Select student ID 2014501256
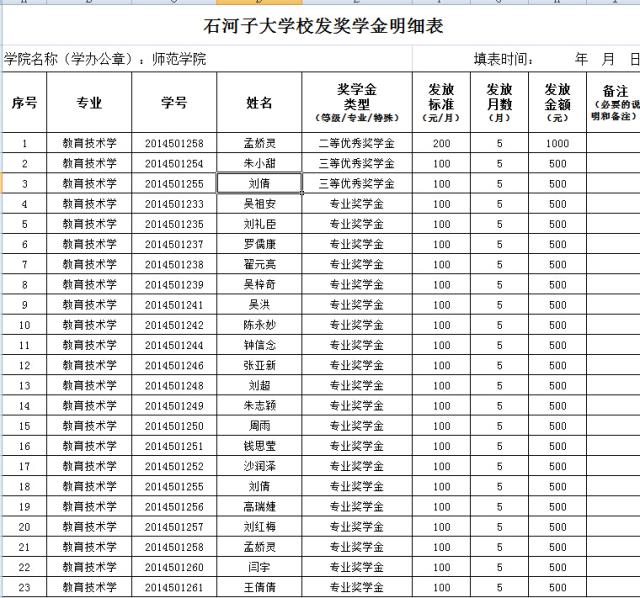 point(174,507)
